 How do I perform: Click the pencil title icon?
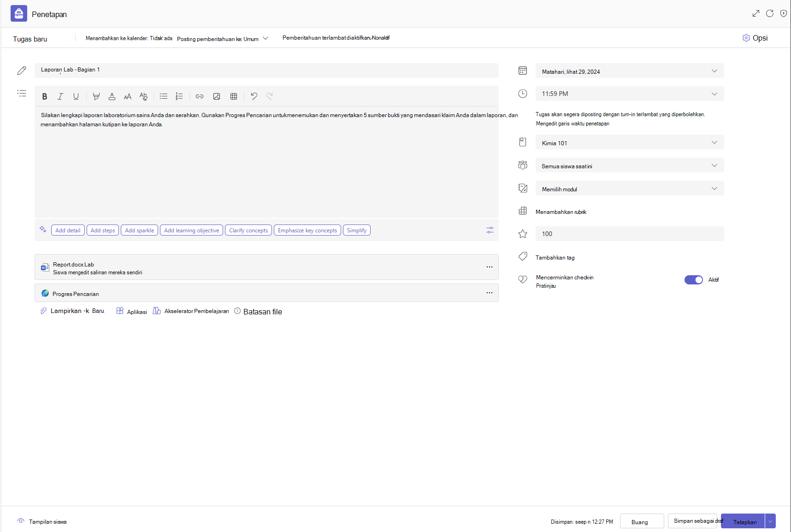pyautogui.click(x=22, y=71)
